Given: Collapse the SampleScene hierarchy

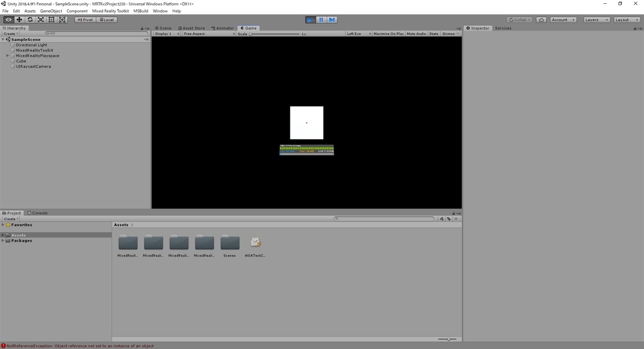Looking at the screenshot, I should (x=3, y=40).
